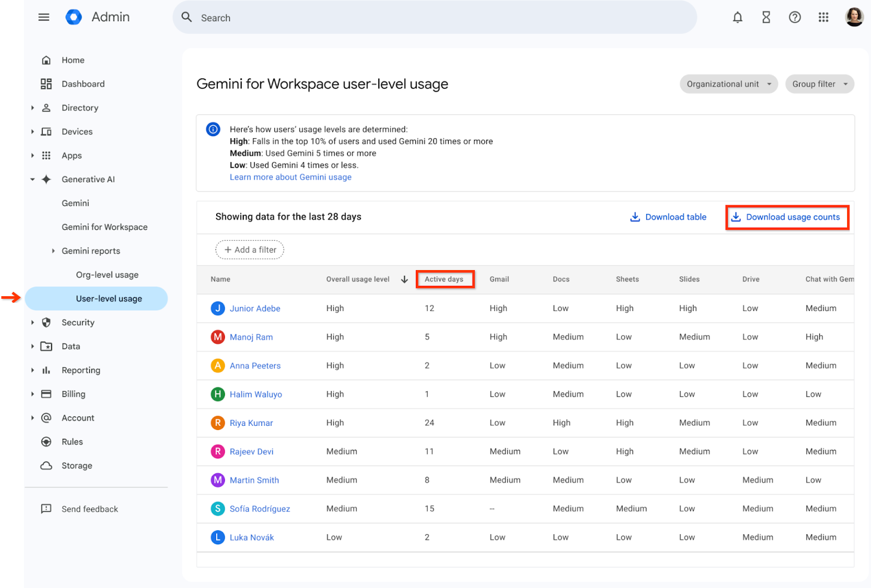Click the Directory person icon
Screen dimensions: 871x588
[x=46, y=108]
